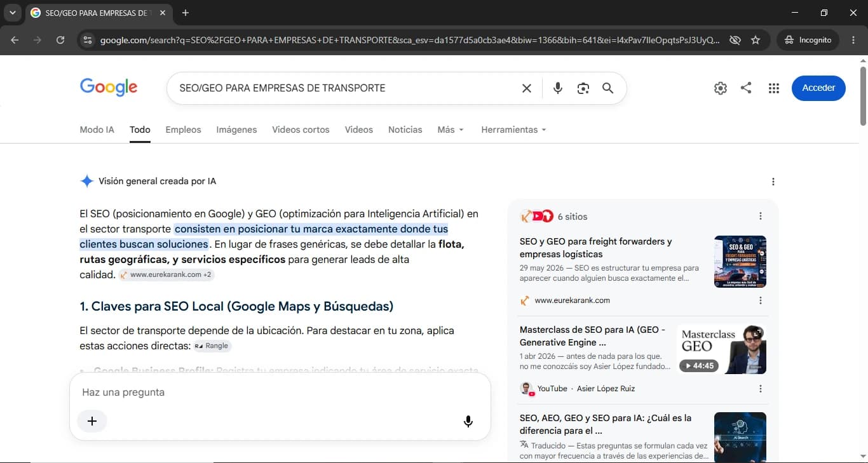The height and width of the screenshot is (463, 868).
Task: Start voice search with the search bar microphone
Action: coord(557,88)
